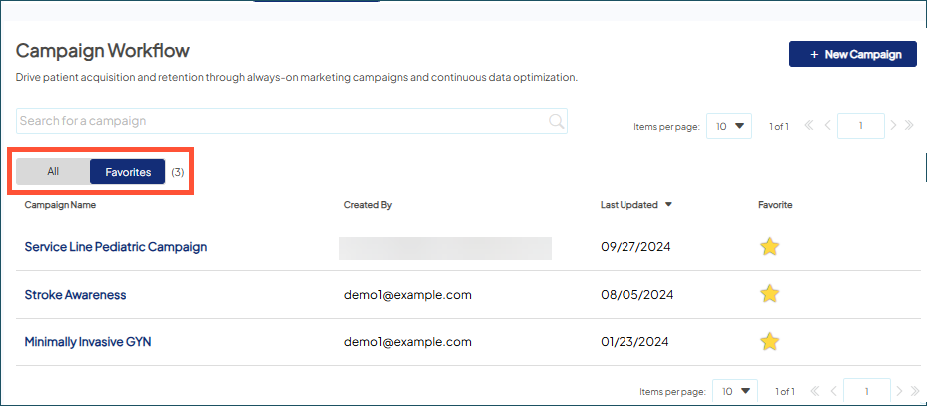Click the magnifier icon in the search box
927x406 pixels.
tap(557, 121)
